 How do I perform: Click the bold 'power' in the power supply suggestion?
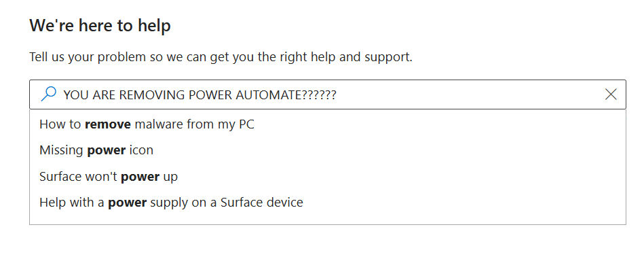pyautogui.click(x=128, y=203)
